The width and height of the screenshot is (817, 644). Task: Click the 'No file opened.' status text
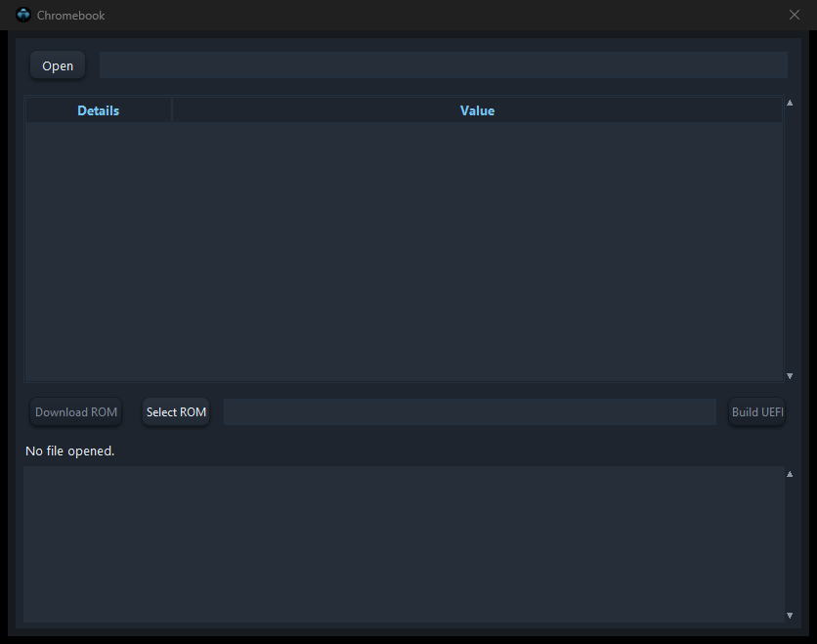(69, 451)
